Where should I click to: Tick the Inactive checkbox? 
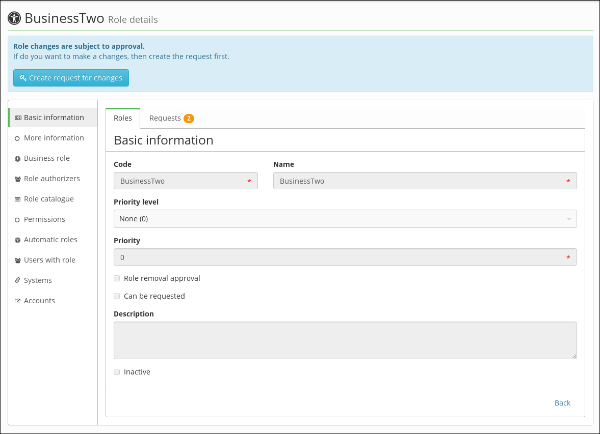coord(117,372)
